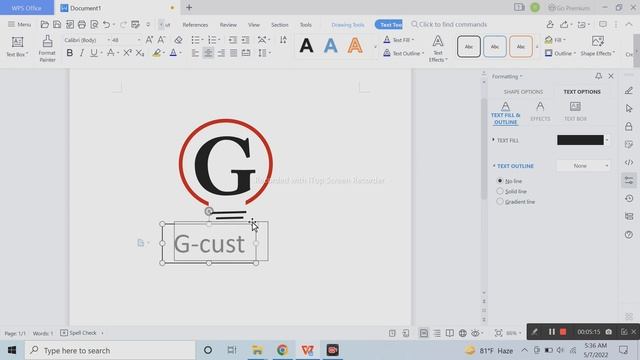Viewport: 640px width, 360px height.
Task: Select Text Fill & Outline section
Action: pos(505,113)
